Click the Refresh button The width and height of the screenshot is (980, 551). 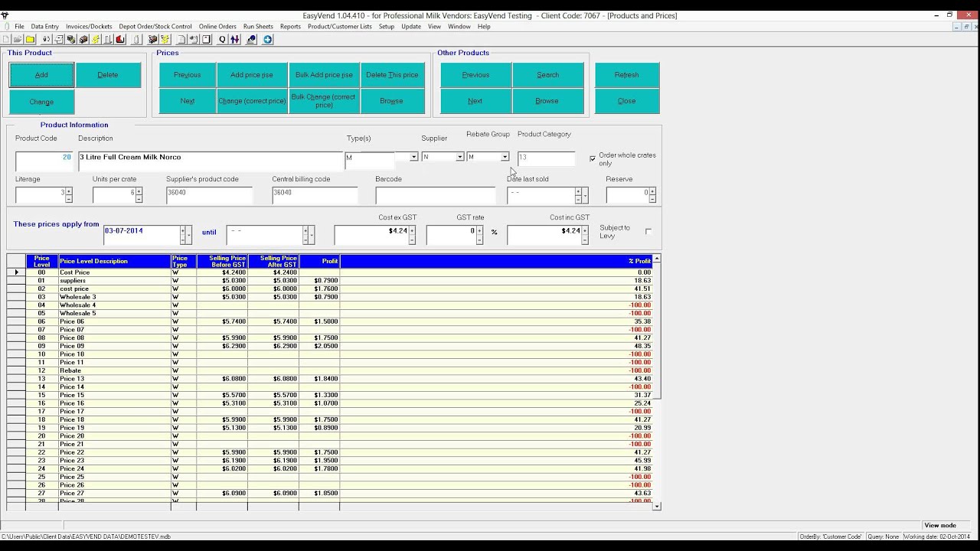(x=626, y=75)
